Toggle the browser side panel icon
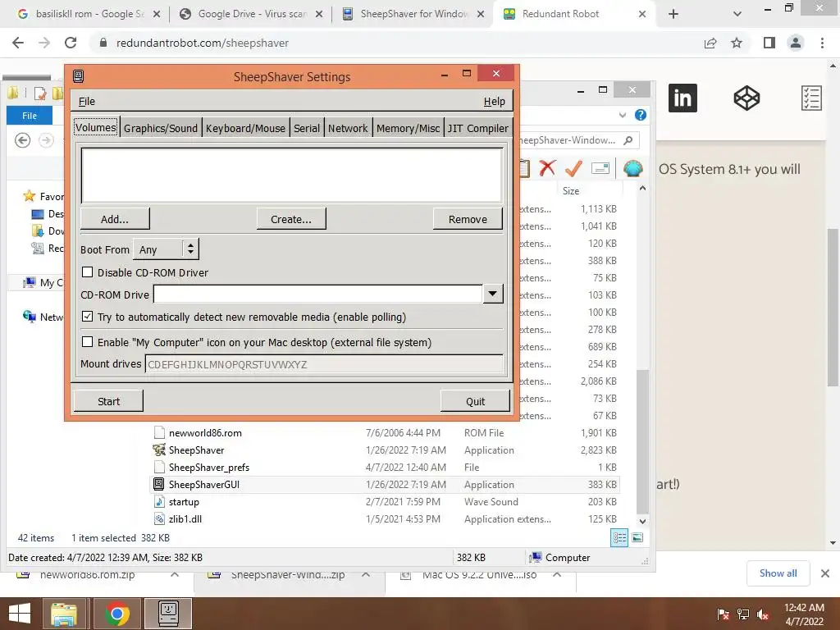The image size is (840, 630). [x=769, y=43]
